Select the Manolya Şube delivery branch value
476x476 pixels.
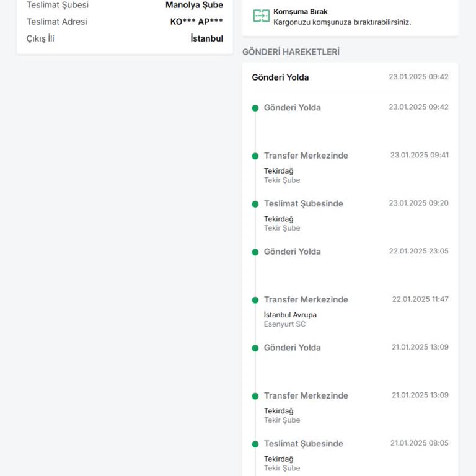point(194,5)
